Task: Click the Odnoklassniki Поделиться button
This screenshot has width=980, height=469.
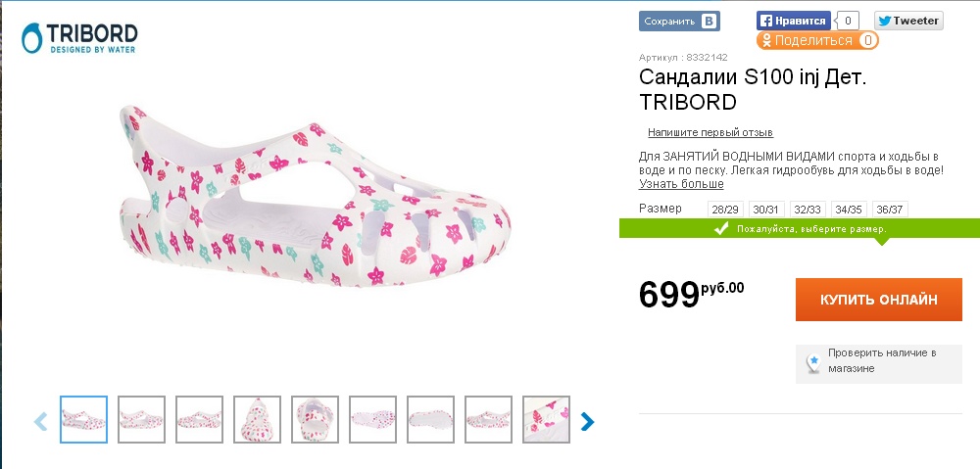Action: [815, 41]
